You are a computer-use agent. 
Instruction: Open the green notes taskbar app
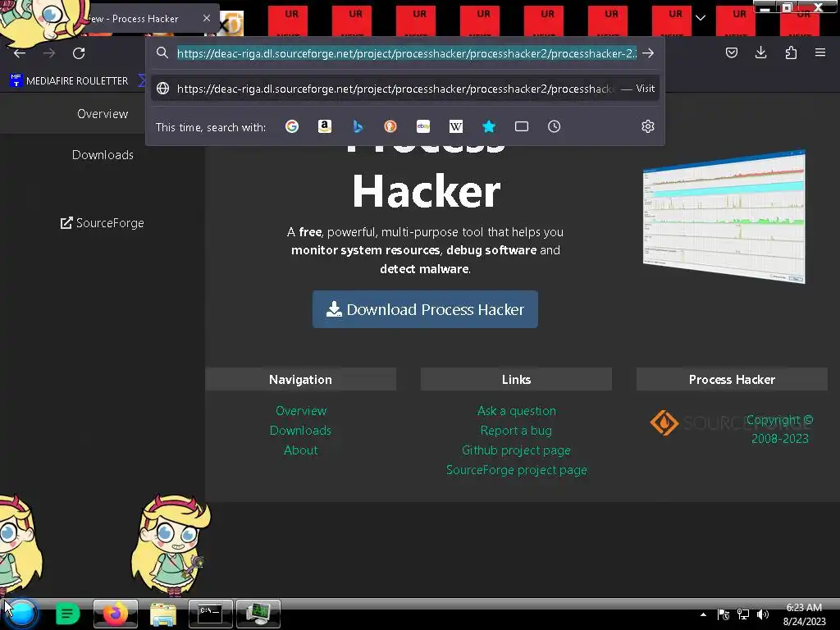coord(67,614)
